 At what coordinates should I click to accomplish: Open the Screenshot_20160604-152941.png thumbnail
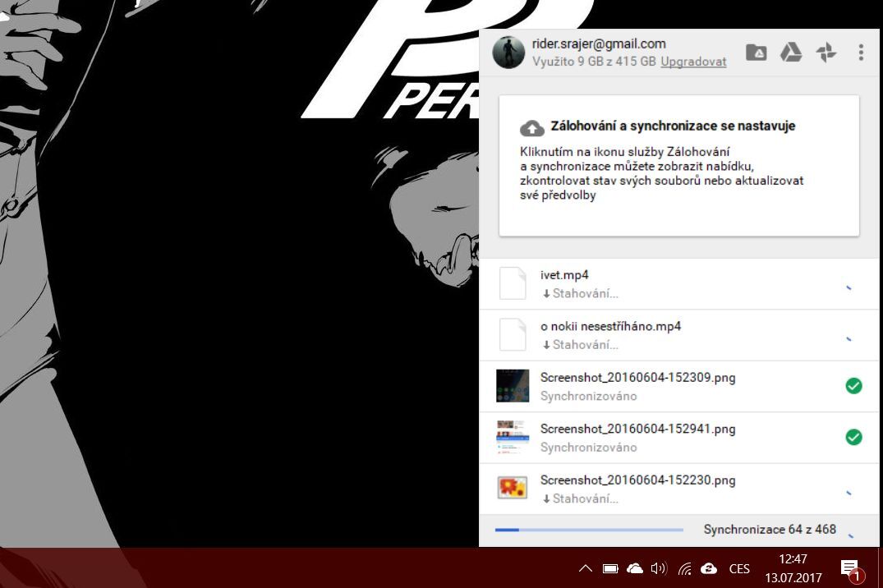[513, 437]
